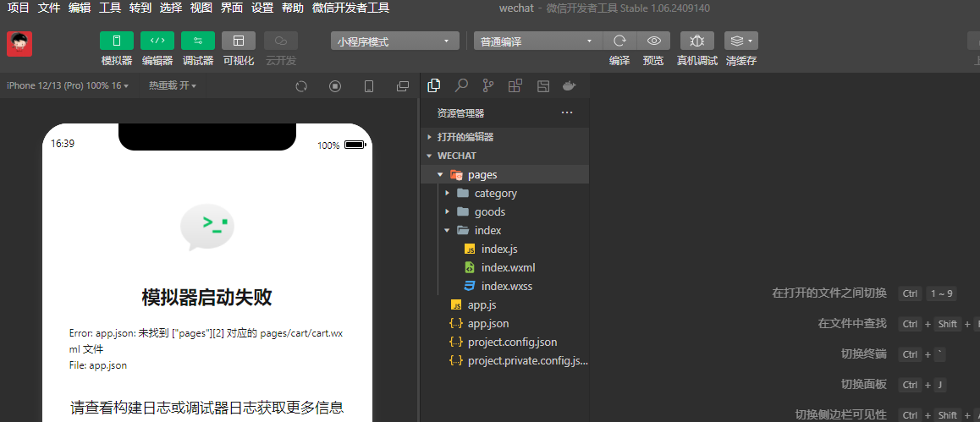The height and width of the screenshot is (422, 980).
Task: Toggle the Simulator panel button
Action: (x=117, y=41)
